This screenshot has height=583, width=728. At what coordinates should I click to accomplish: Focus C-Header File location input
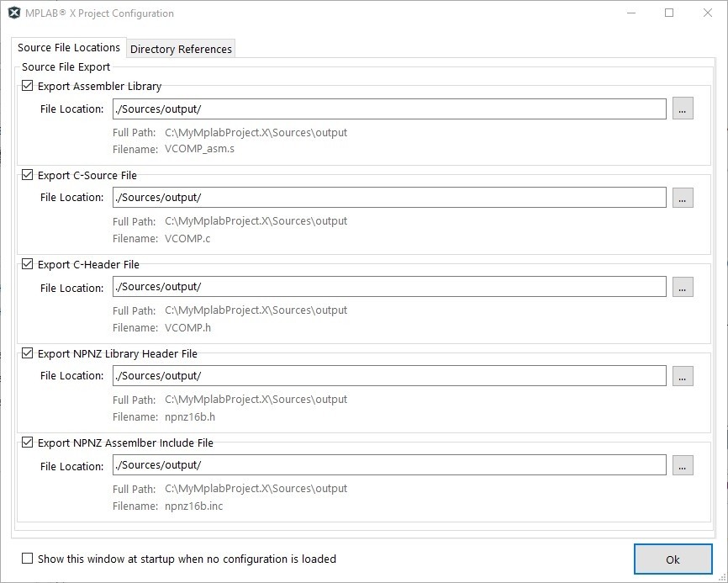(x=388, y=287)
